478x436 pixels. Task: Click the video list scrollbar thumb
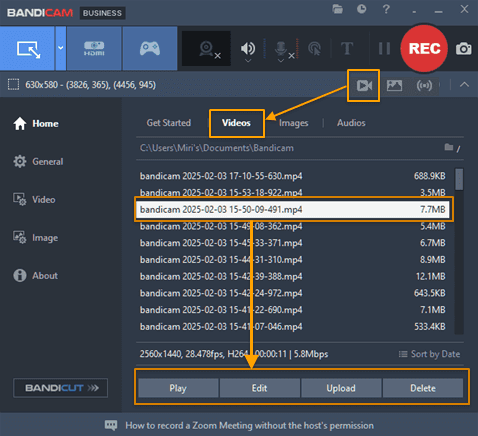[459, 179]
